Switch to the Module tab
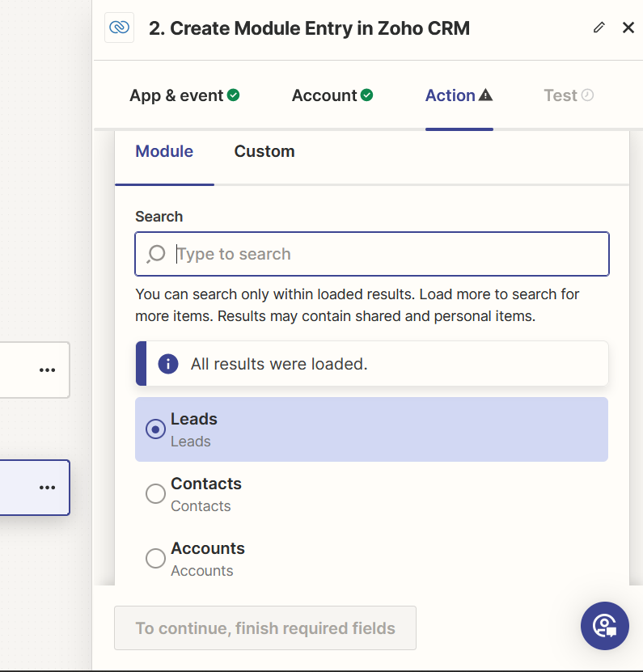Screen dimensions: 643x672 [x=164, y=152]
